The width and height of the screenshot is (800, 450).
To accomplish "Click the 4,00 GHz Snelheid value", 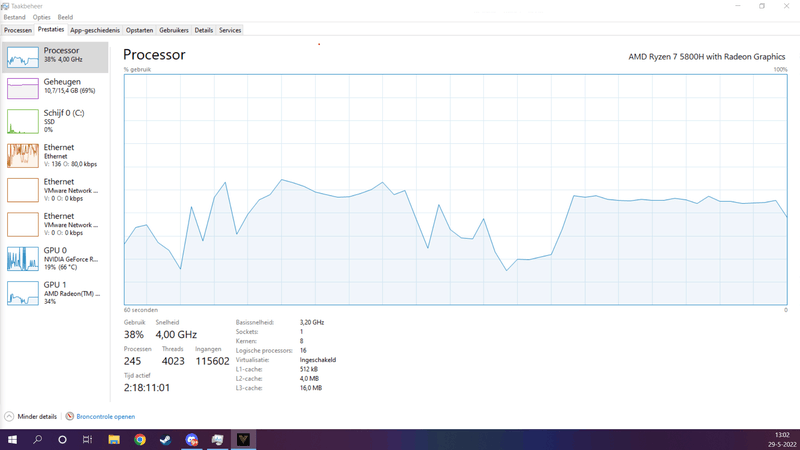I will [x=176, y=335].
